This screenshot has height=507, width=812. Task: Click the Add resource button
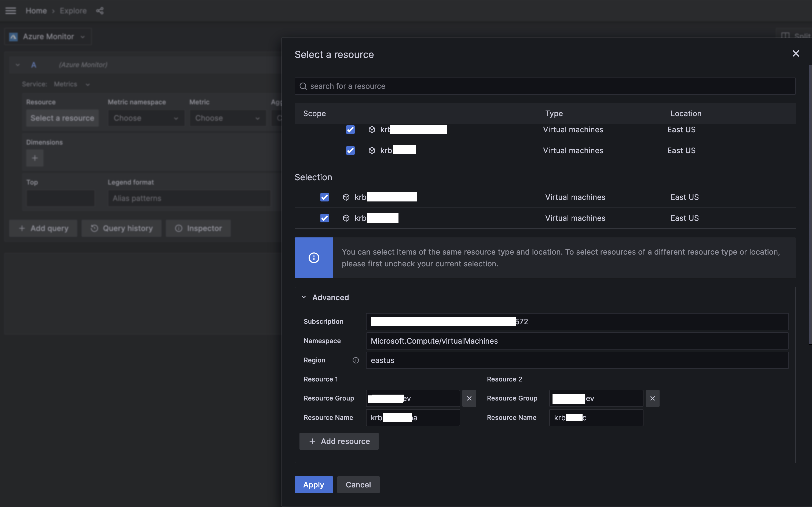pos(339,441)
